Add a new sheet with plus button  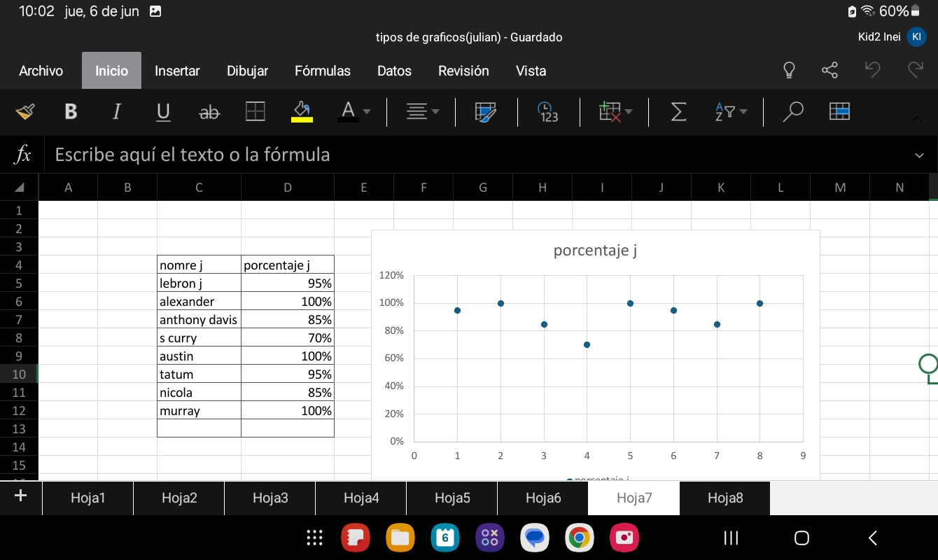point(20,496)
